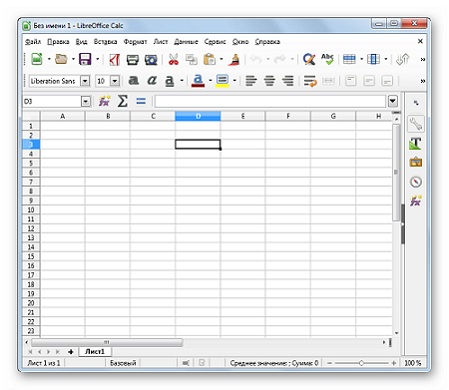Click the Undo arrow
This screenshot has width=449, height=390.
click(256, 60)
